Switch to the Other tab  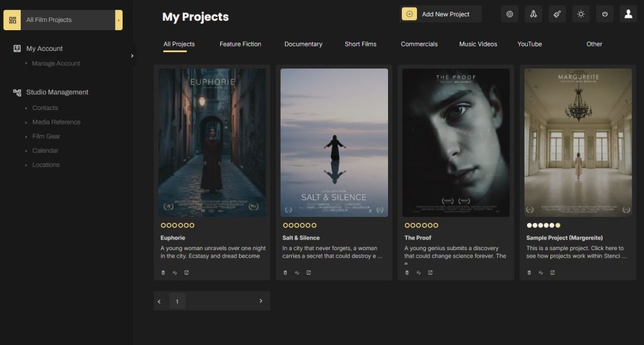click(x=594, y=44)
